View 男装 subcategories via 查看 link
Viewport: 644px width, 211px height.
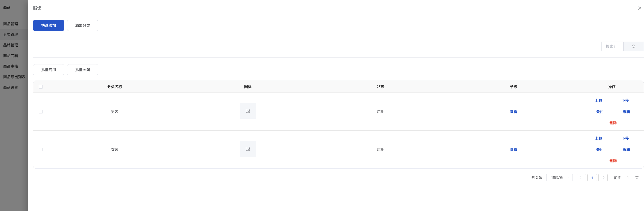tap(513, 112)
